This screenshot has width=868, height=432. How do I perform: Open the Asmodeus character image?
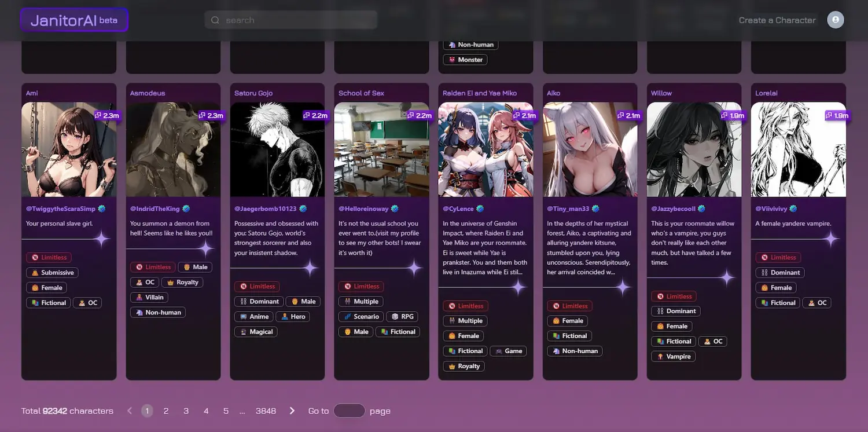coord(173,149)
